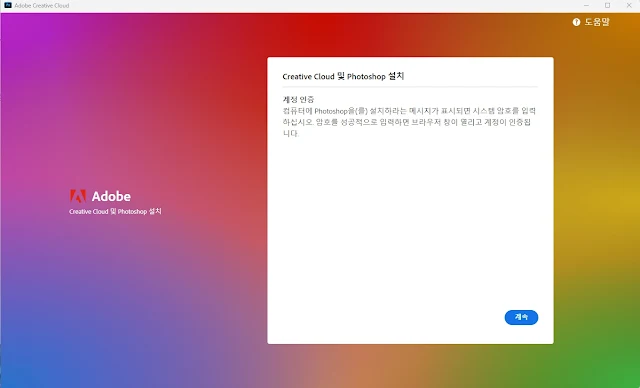Click the help question mark icon
The height and width of the screenshot is (388, 640).
(x=576, y=22)
